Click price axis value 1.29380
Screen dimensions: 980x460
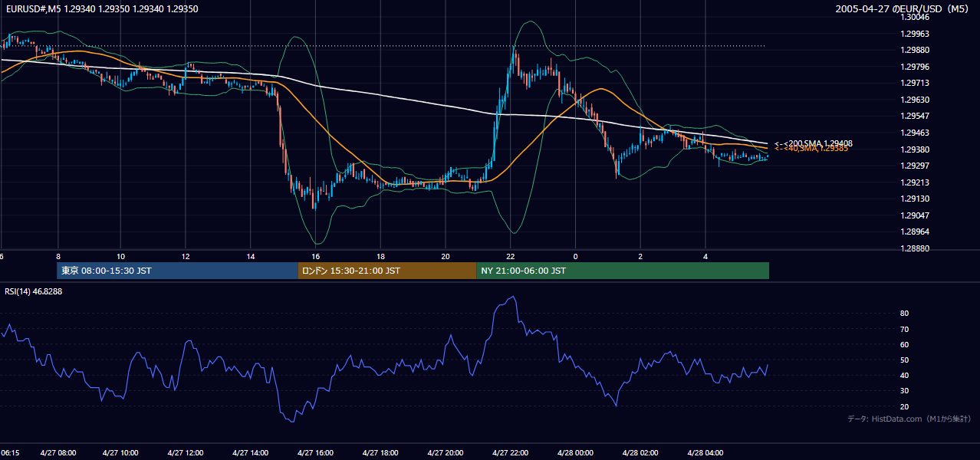[x=916, y=149]
